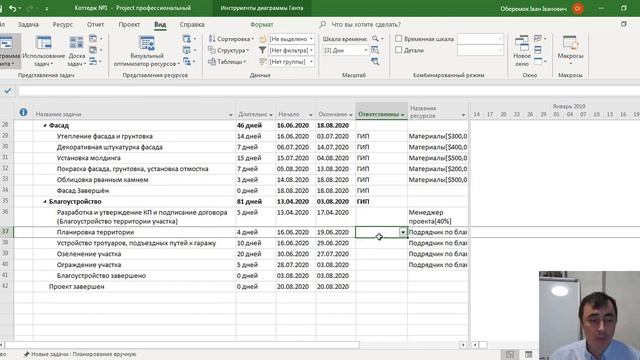Click the table view shortcut in status bar
The height and width of the screenshot is (360, 640).
[529, 354]
